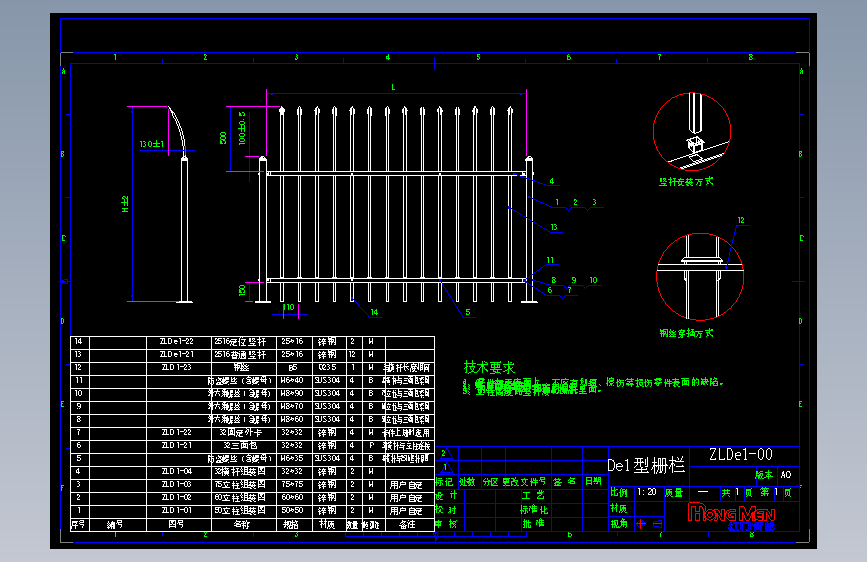Screen dimensions: 867x562
Task: Click balloon number 14 below fence
Action: [x=374, y=312]
